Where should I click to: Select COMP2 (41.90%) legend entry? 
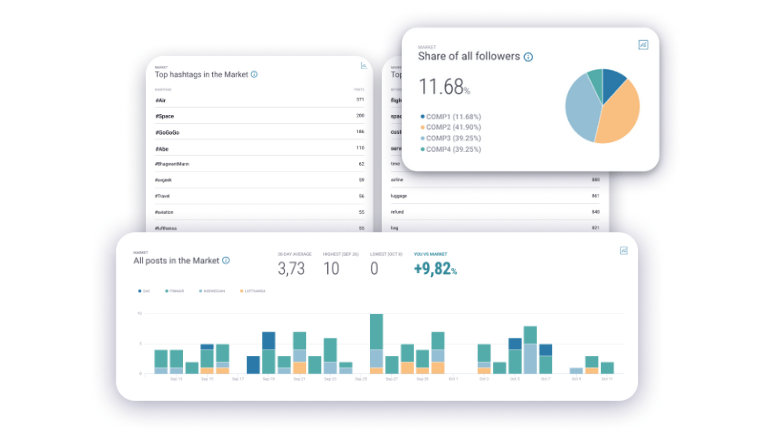452,127
